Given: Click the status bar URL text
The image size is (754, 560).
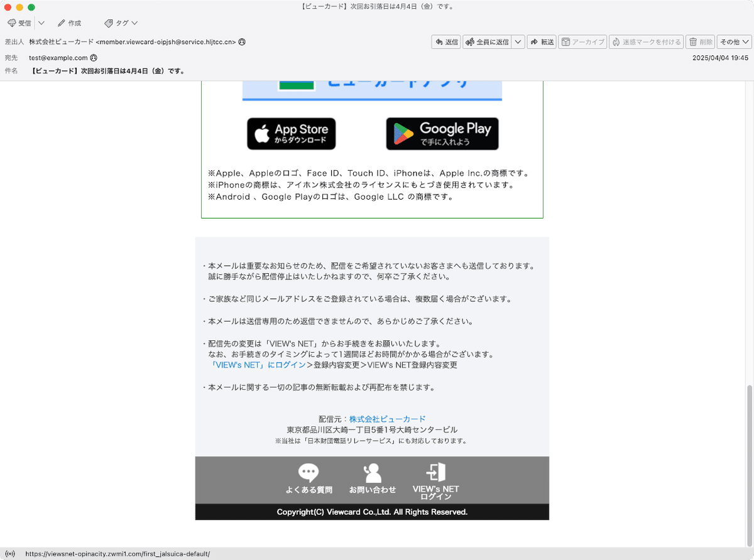Looking at the screenshot, I should [117, 554].
